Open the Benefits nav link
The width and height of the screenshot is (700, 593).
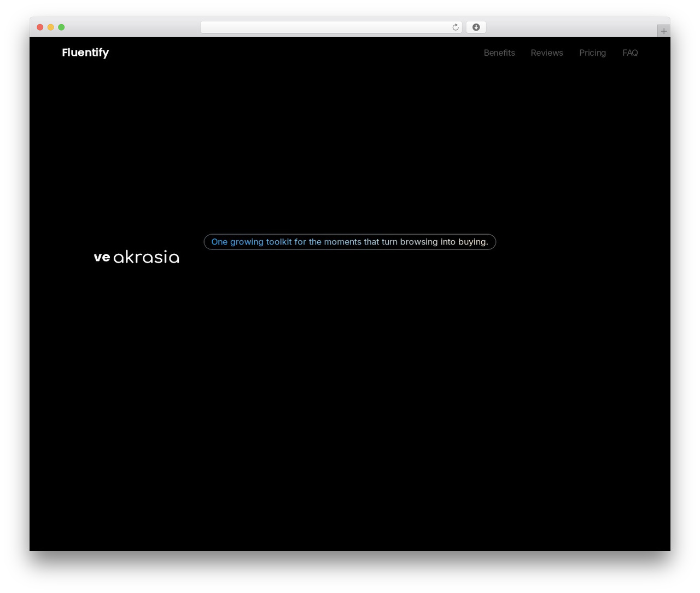tap(499, 53)
